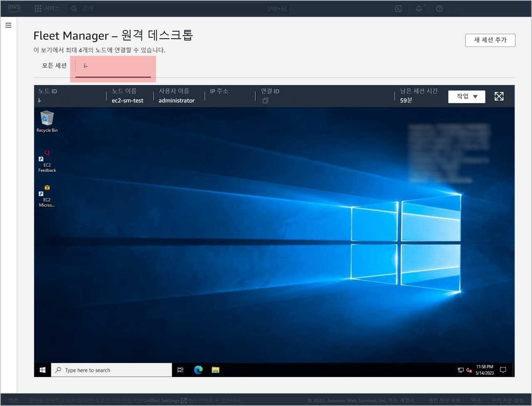Click the administrator user name value
Viewport: 532px width, 406px height.
[177, 100]
